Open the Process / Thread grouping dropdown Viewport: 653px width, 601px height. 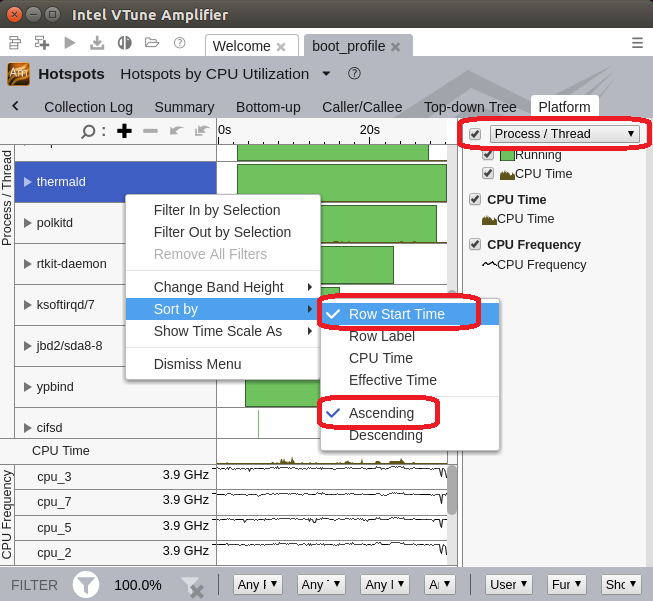point(564,134)
